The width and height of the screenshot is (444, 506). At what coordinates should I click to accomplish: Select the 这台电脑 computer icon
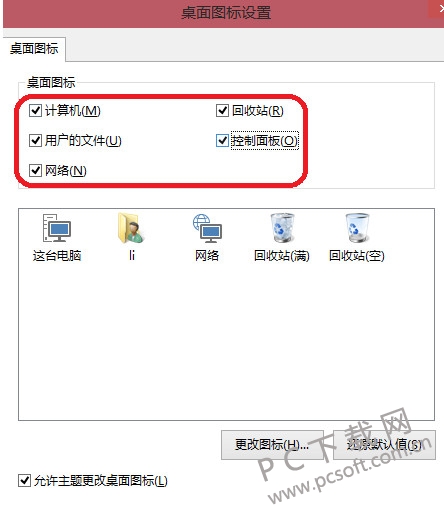coord(57,228)
